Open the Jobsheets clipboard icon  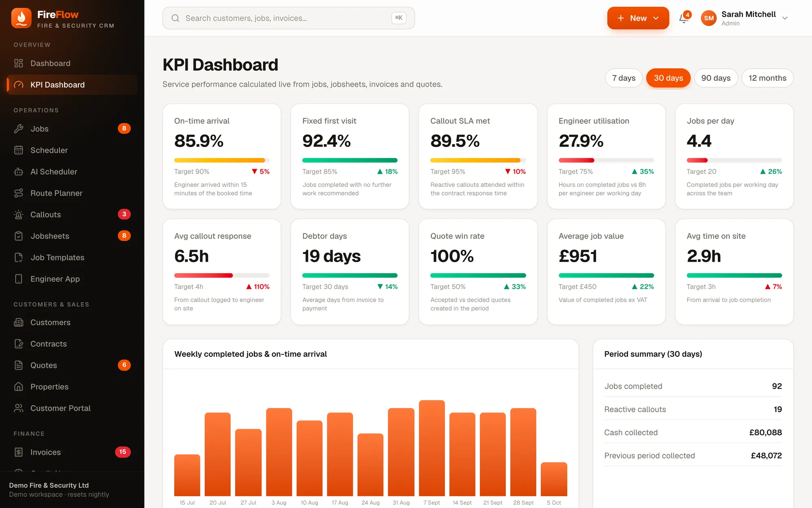point(19,236)
